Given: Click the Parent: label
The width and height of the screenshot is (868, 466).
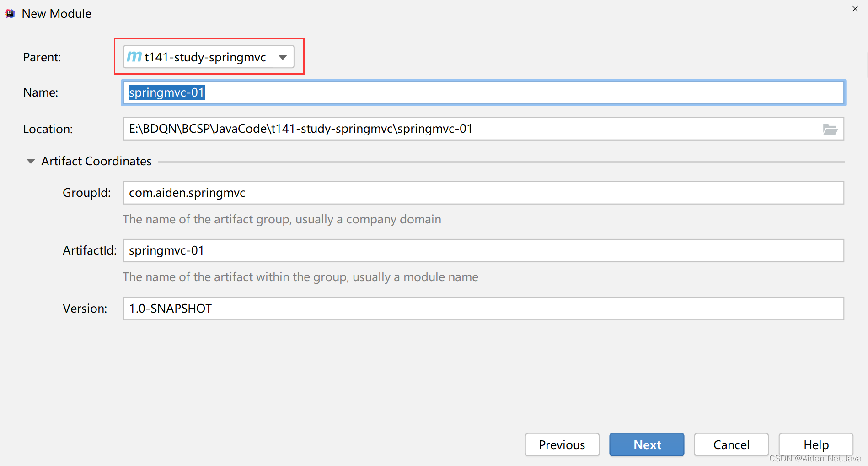Looking at the screenshot, I should pos(42,57).
